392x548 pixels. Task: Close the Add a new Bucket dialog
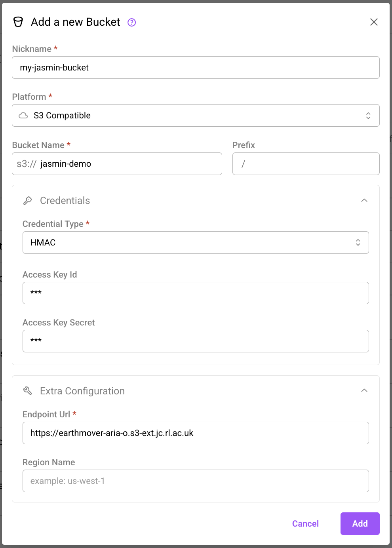(374, 22)
